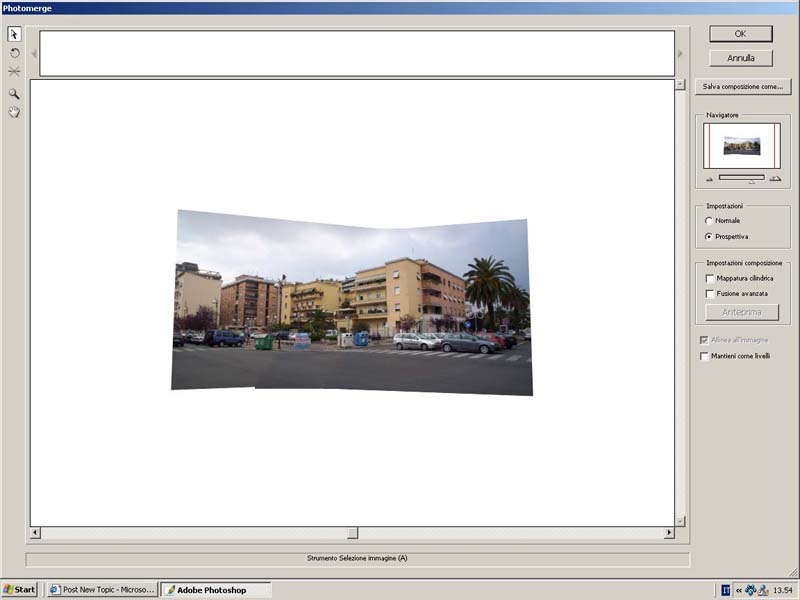Select the Image Selection arrow tool
This screenshot has height=600, width=800.
14,34
